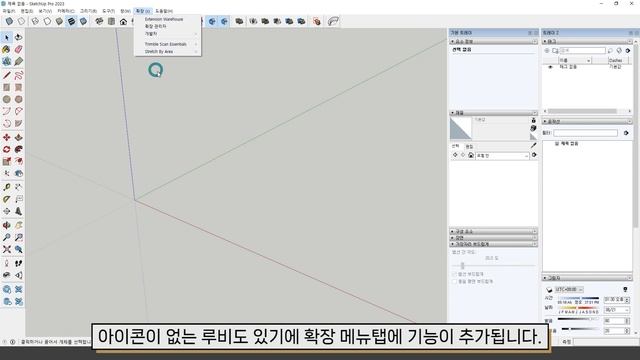The height and width of the screenshot is (360, 640).
Task: Toggle shadows display icon in Shadows panel
Action: (x=549, y=290)
